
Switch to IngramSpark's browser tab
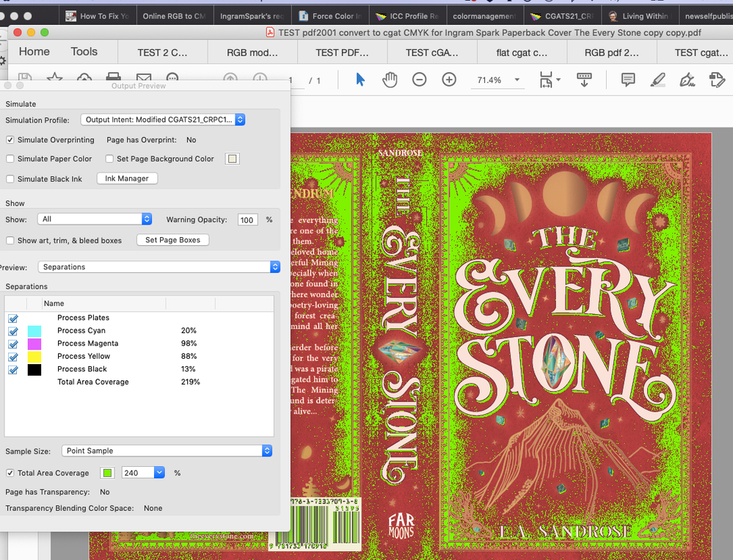(252, 16)
